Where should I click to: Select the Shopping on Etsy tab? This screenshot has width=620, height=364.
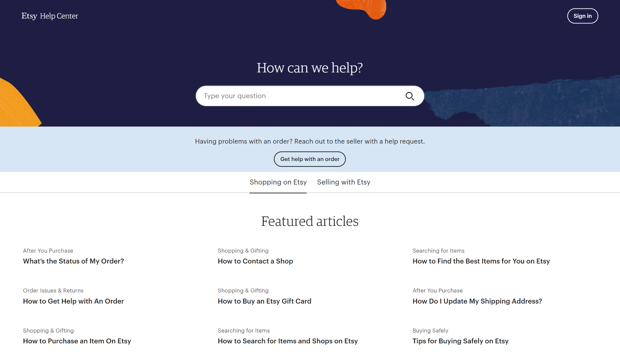[278, 182]
